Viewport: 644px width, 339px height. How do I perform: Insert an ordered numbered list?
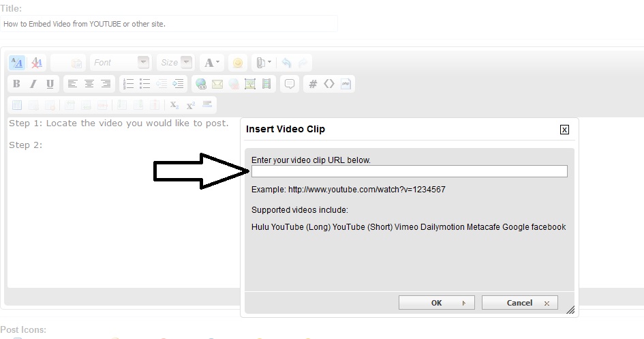tap(128, 84)
